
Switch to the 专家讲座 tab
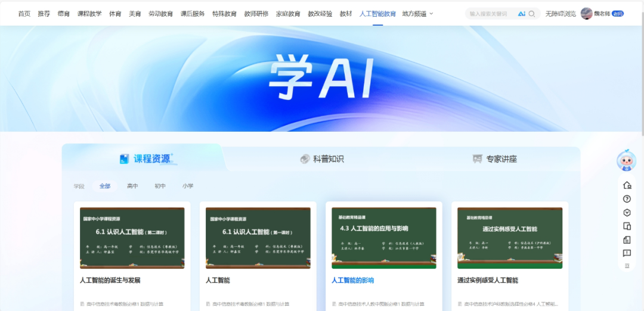click(494, 159)
